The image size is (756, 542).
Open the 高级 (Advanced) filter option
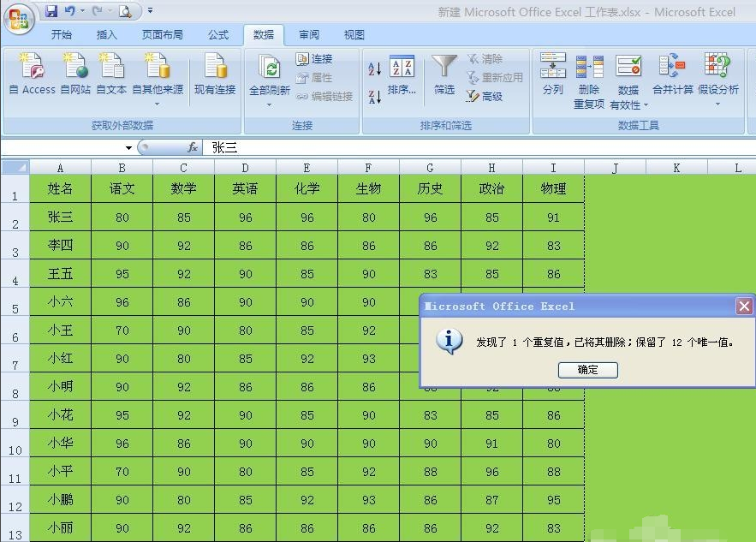tap(493, 95)
